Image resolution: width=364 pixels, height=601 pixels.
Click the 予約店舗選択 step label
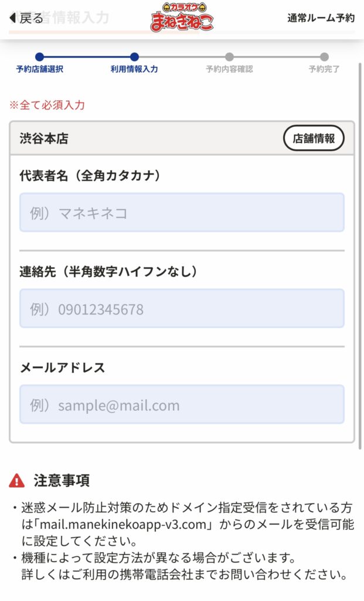point(39,69)
